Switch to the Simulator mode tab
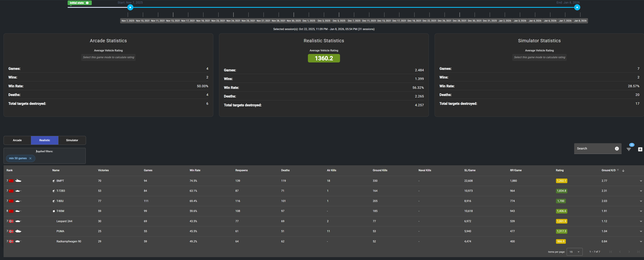 coord(72,140)
